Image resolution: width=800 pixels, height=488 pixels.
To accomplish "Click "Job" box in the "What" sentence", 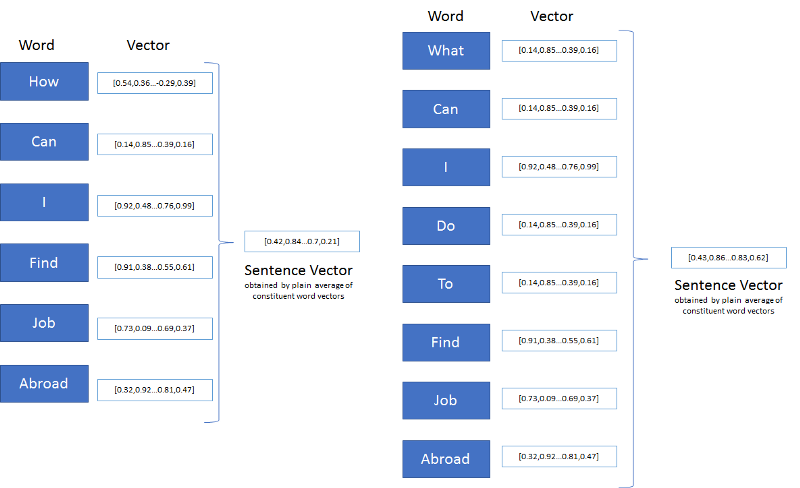I will [x=445, y=400].
